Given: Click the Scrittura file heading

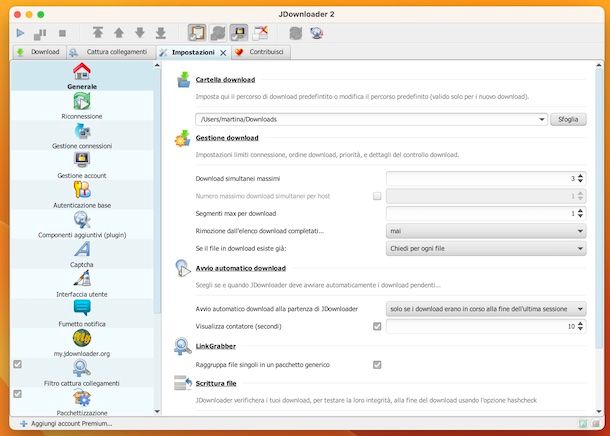Looking at the screenshot, I should point(216,383).
